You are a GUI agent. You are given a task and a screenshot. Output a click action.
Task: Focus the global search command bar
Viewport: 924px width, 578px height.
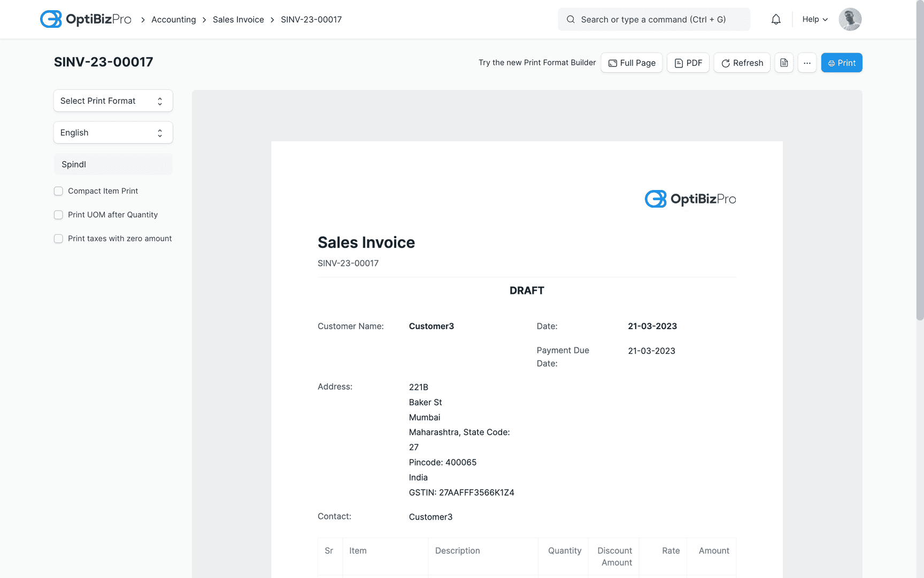pyautogui.click(x=653, y=19)
